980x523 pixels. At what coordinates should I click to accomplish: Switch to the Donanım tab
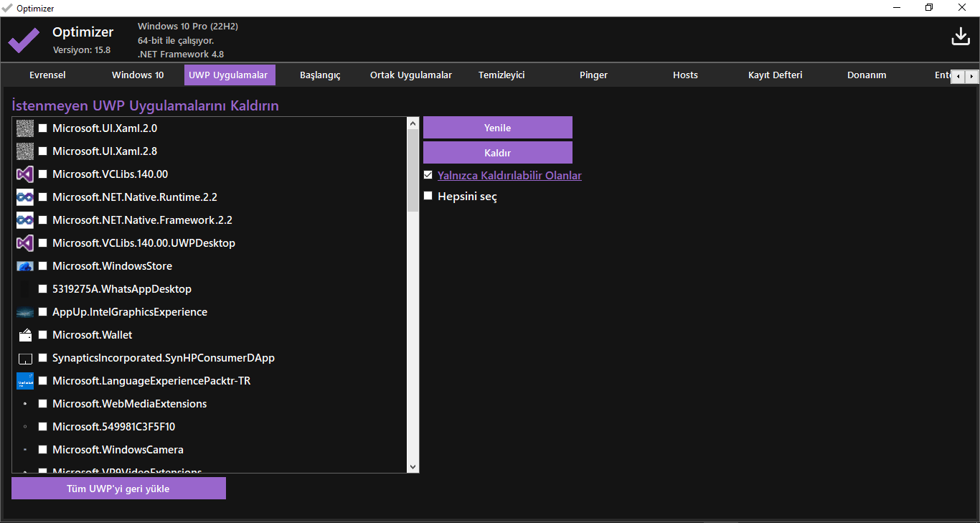click(867, 75)
